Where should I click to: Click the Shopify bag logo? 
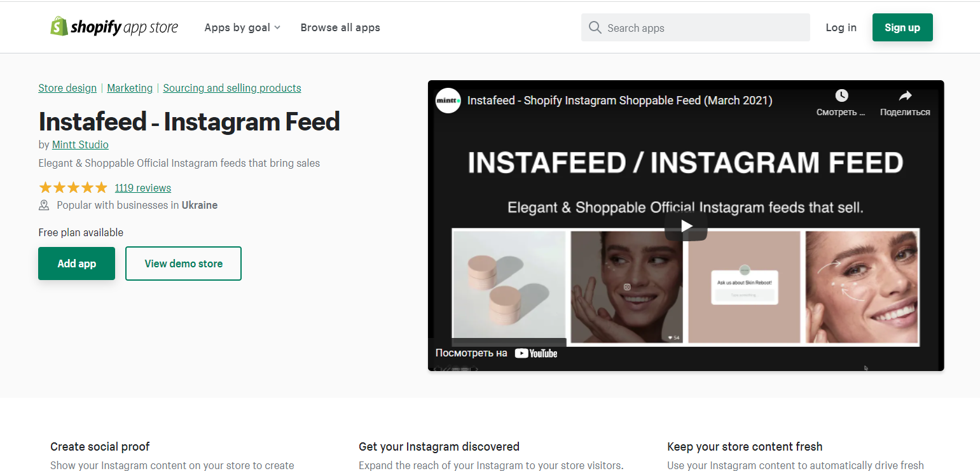tap(59, 27)
